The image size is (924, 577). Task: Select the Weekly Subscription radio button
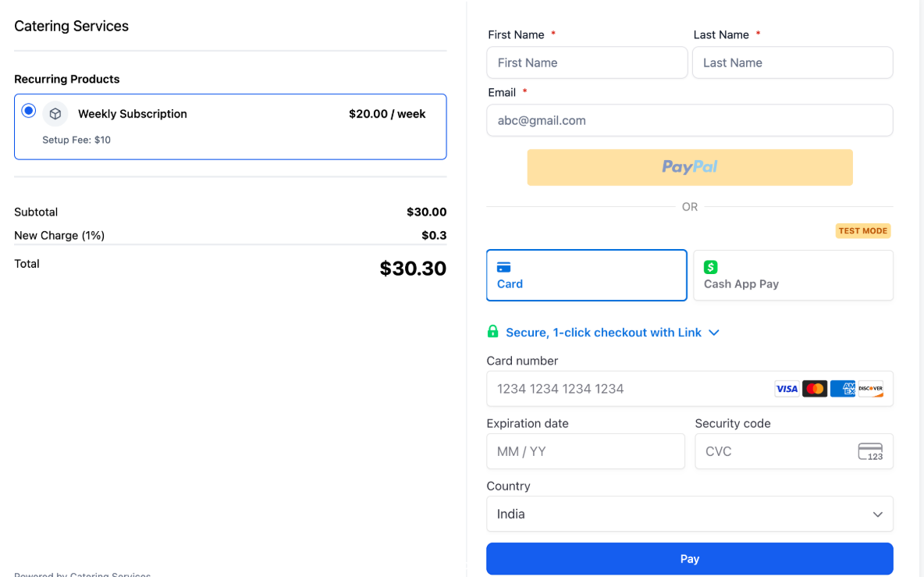29,111
